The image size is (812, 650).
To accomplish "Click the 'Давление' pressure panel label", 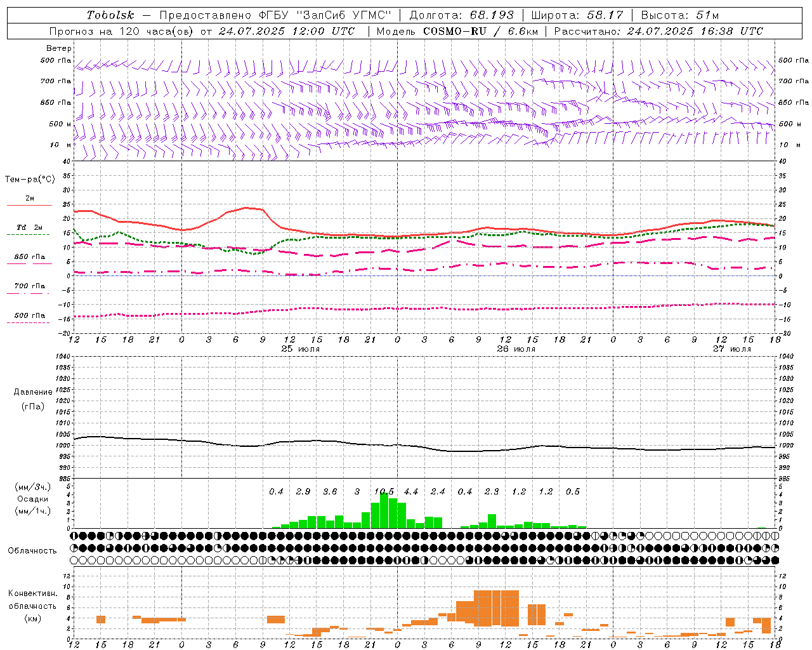I will pos(33,392).
